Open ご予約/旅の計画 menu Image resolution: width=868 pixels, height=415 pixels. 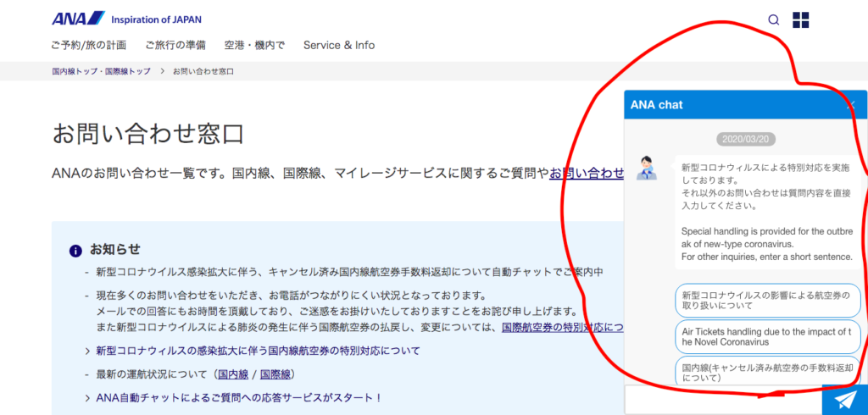point(88,46)
